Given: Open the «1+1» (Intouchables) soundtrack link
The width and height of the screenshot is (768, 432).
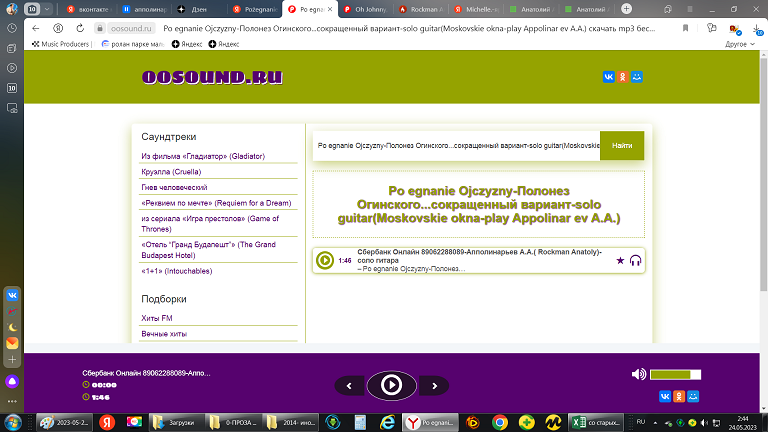Looking at the screenshot, I should [x=176, y=271].
